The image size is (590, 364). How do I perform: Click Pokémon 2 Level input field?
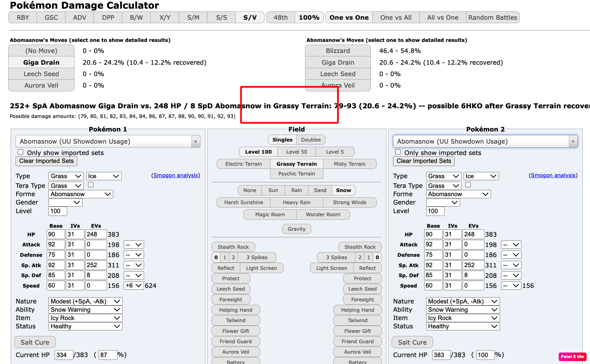[435, 211]
